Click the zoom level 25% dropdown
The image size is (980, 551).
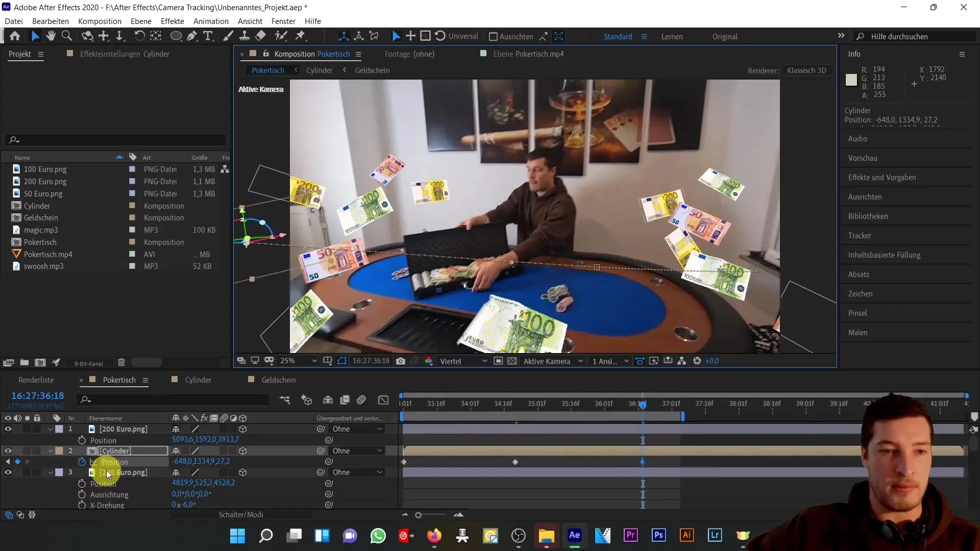pos(296,361)
